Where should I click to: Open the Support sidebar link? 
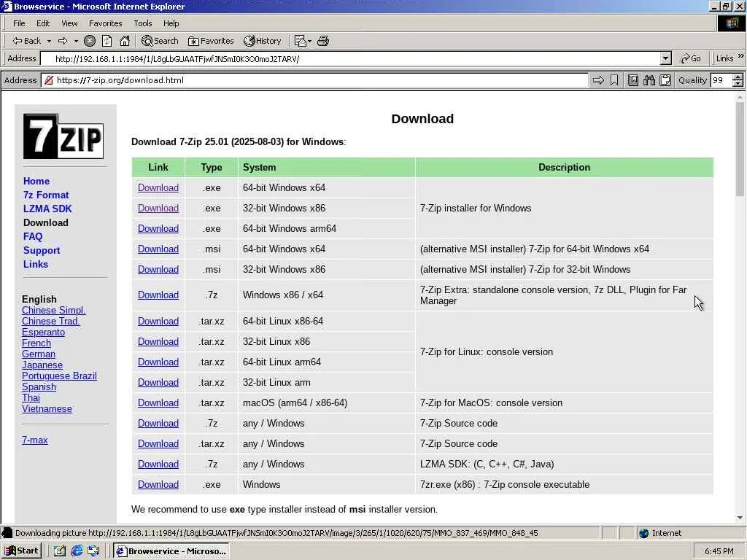[42, 251]
